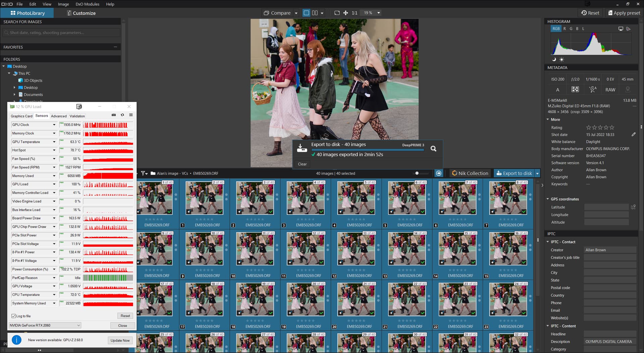The width and height of the screenshot is (644, 353).
Task: Open the filter funnel icon in the filmstrip bar
Action: coord(144,173)
